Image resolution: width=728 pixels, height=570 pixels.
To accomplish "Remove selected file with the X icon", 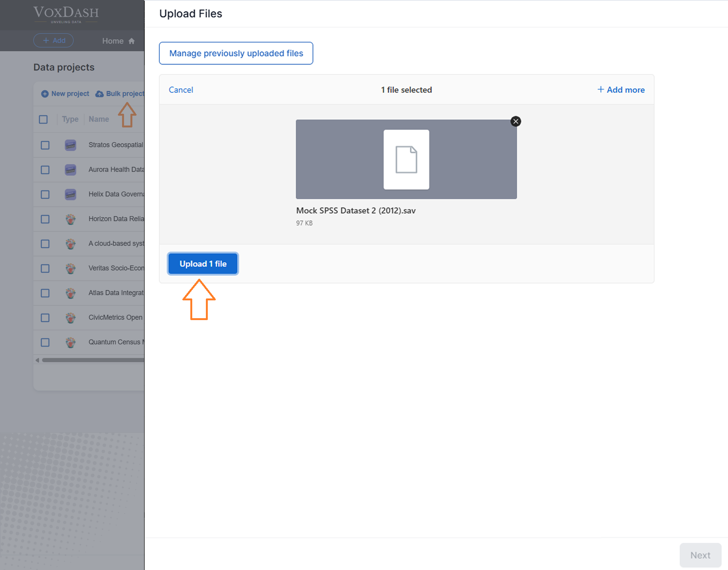I will click(516, 121).
